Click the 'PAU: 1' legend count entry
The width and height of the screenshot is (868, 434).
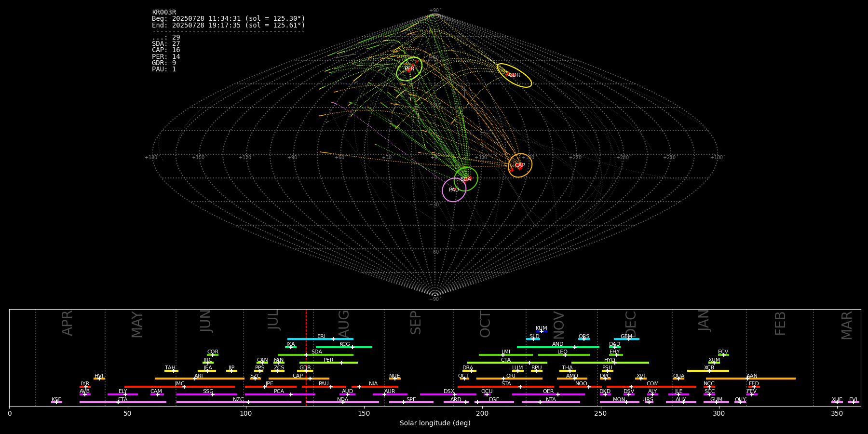[x=164, y=69]
